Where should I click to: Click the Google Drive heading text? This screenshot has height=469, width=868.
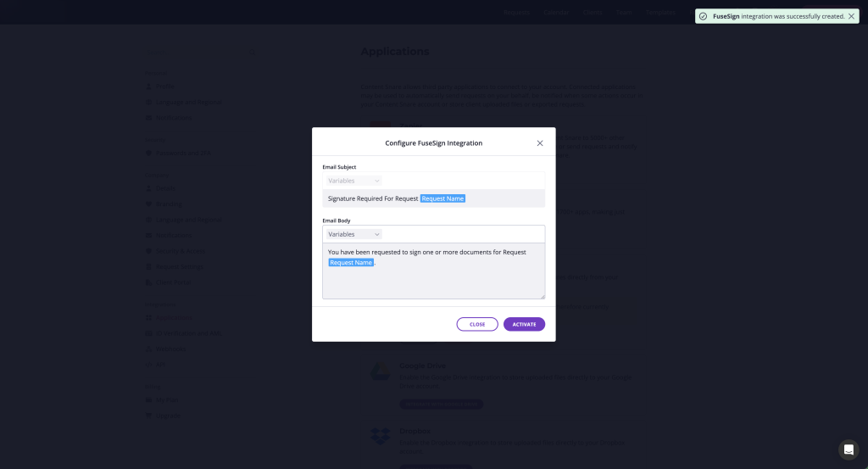(x=422, y=366)
